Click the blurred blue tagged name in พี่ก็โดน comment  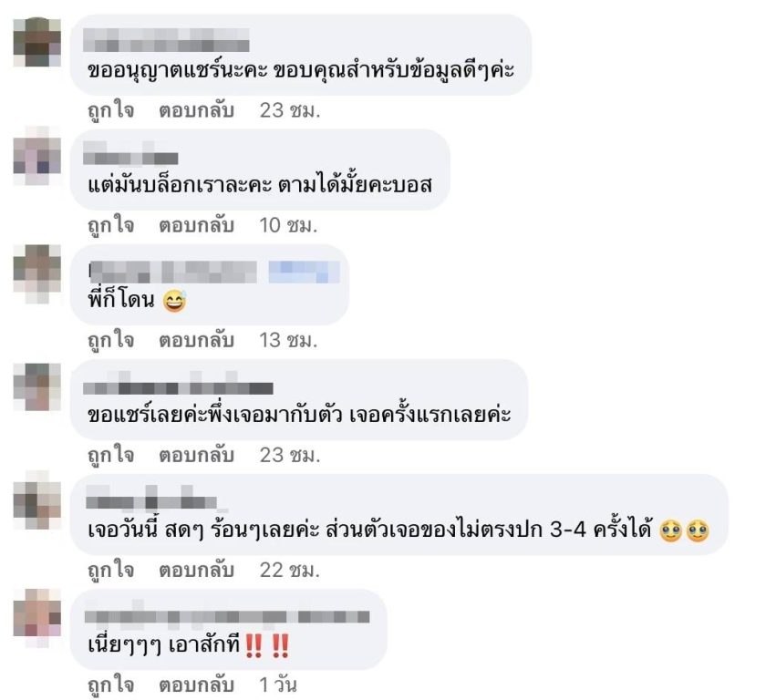click(x=304, y=272)
